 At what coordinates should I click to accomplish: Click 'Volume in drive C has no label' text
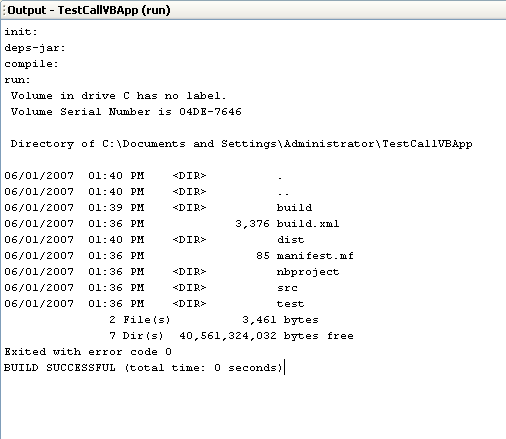118,96
